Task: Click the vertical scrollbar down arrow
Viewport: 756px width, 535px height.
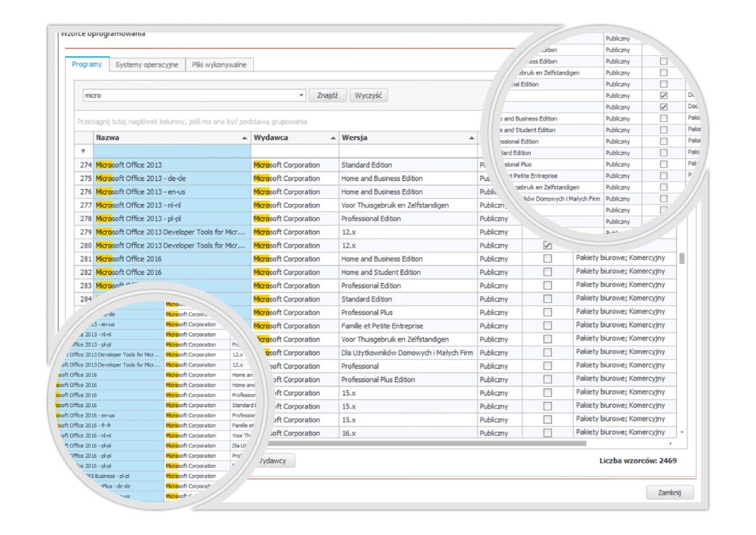Action: point(681,432)
